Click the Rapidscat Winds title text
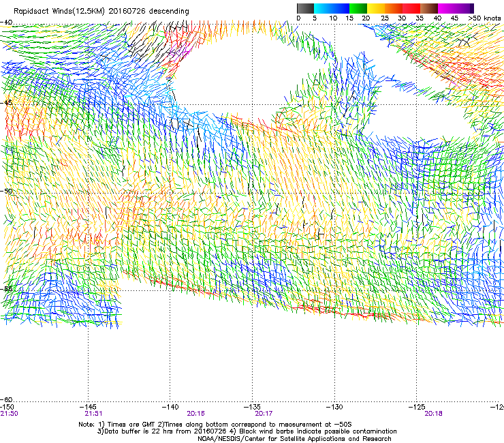 click(x=101, y=11)
